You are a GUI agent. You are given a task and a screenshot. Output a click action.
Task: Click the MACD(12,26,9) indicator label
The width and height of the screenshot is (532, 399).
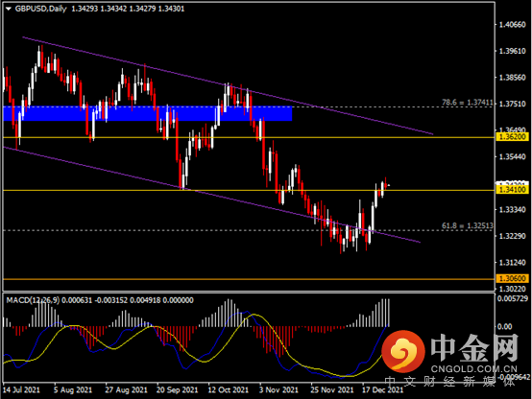pos(33,300)
